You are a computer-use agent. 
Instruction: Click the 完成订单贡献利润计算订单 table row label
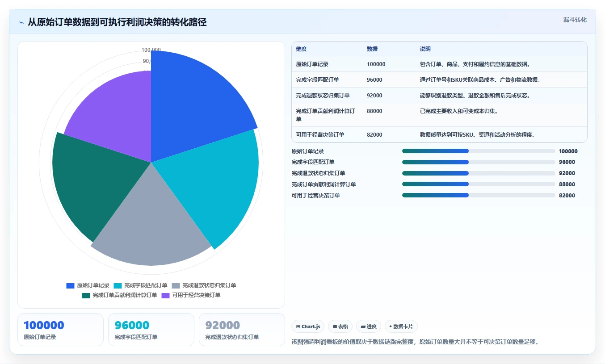pos(326,115)
